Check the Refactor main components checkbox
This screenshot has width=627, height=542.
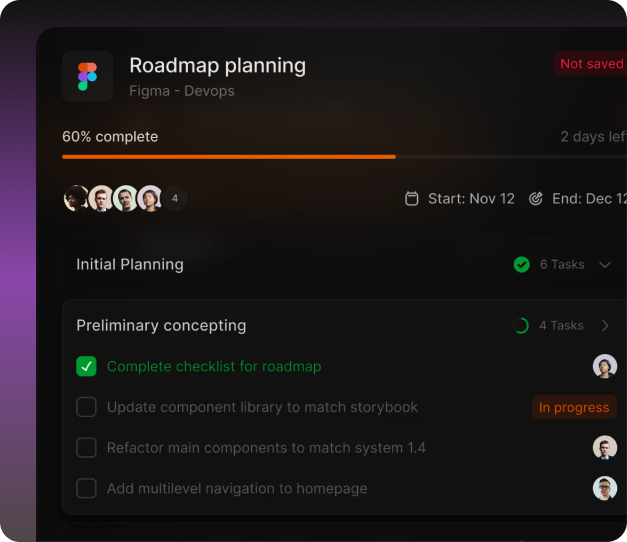click(x=87, y=448)
